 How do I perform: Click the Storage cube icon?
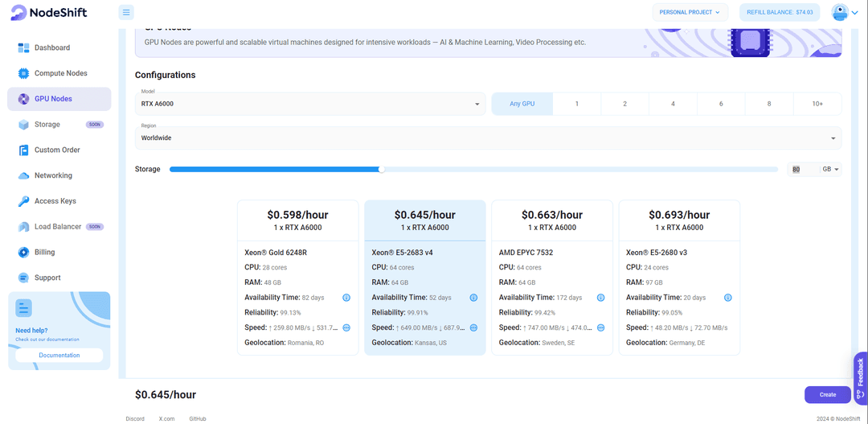click(23, 125)
